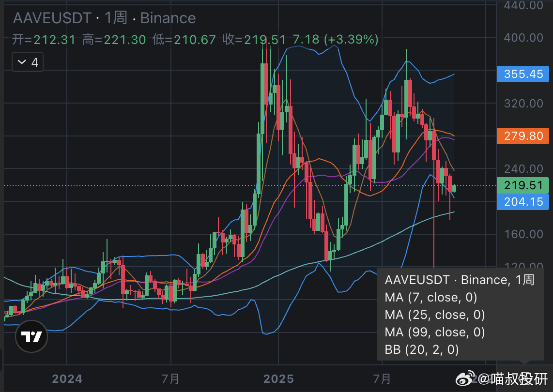Click the close price value 219.51 in header

[x=265, y=40]
